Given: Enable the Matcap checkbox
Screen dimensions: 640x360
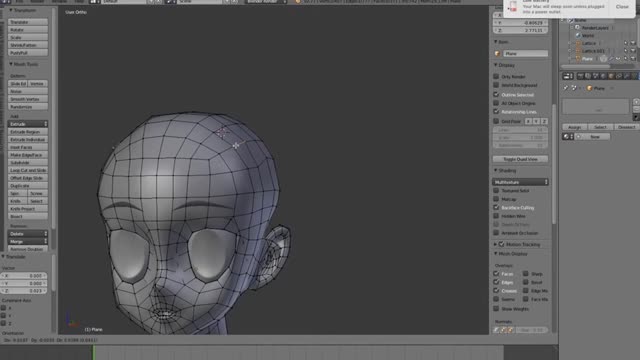Looking at the screenshot, I should click(x=496, y=199).
